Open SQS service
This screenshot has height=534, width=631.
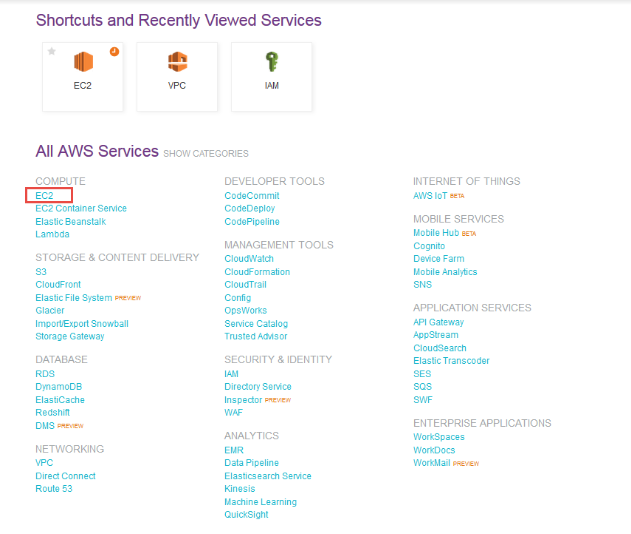[423, 387]
